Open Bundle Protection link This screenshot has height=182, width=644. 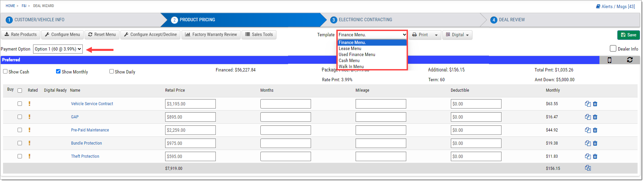point(86,143)
